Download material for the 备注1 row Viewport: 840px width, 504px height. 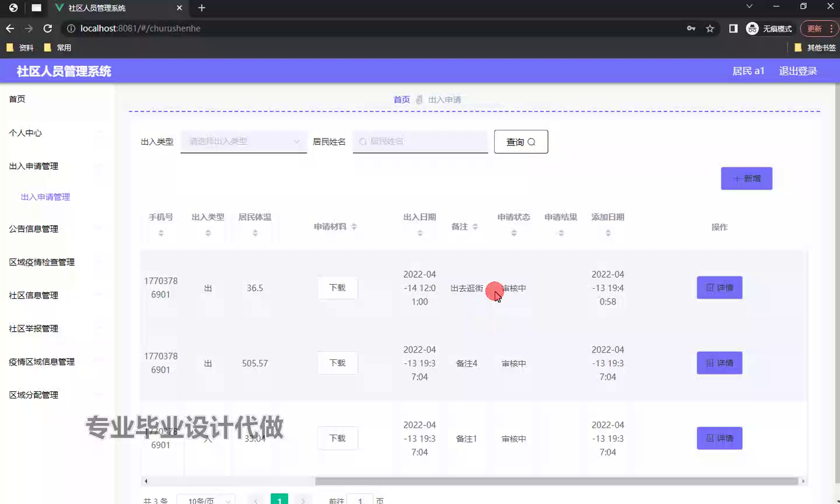click(338, 438)
